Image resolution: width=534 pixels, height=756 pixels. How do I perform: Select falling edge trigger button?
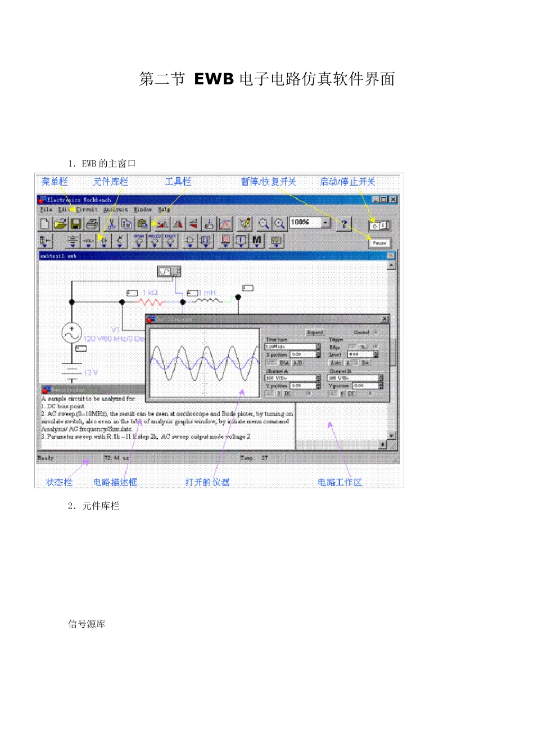(x=363, y=347)
